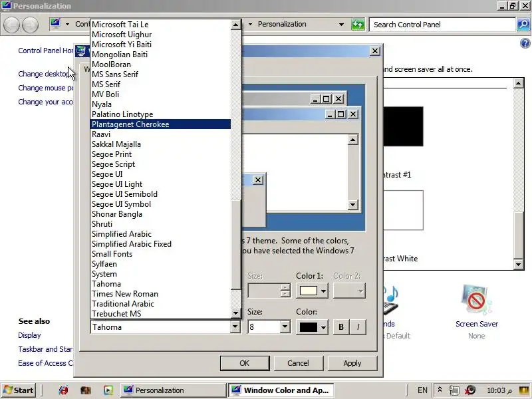Click the EN language indicator
Viewport: 532px width, 399px height.
point(422,390)
